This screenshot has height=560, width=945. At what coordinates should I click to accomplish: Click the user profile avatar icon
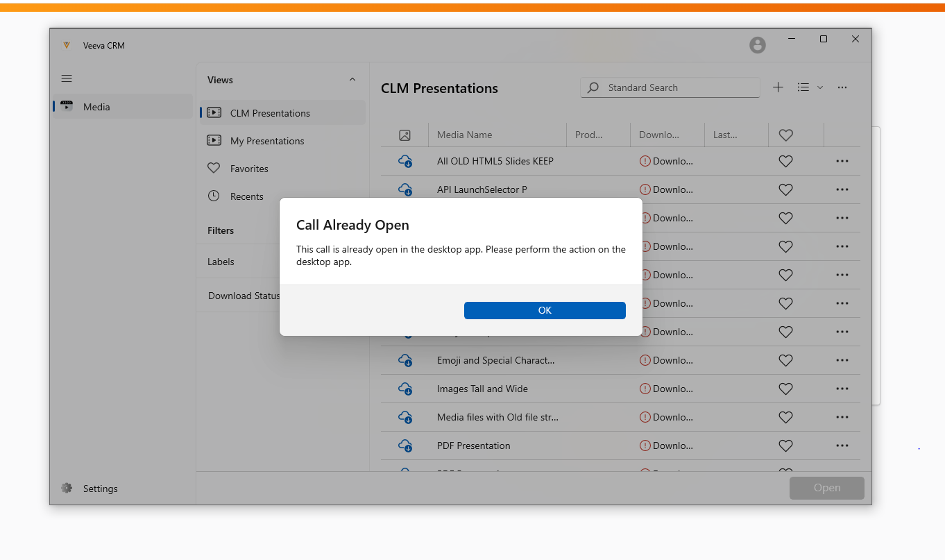[x=758, y=45]
